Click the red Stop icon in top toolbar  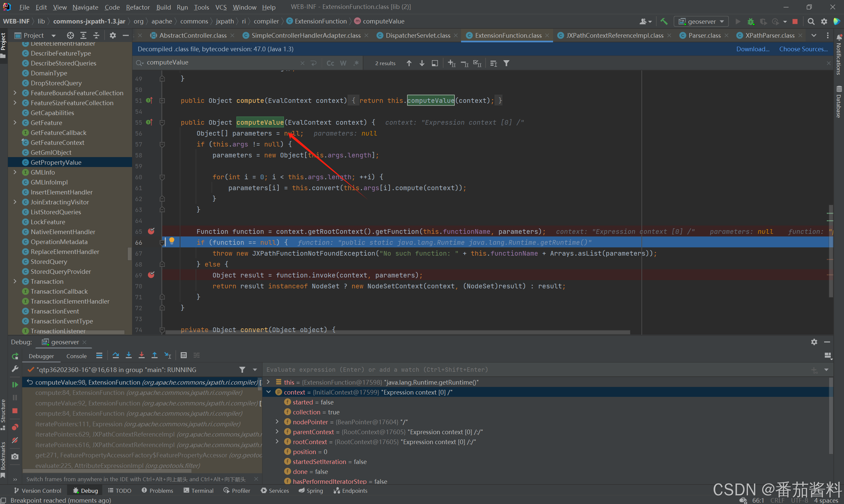tap(795, 21)
